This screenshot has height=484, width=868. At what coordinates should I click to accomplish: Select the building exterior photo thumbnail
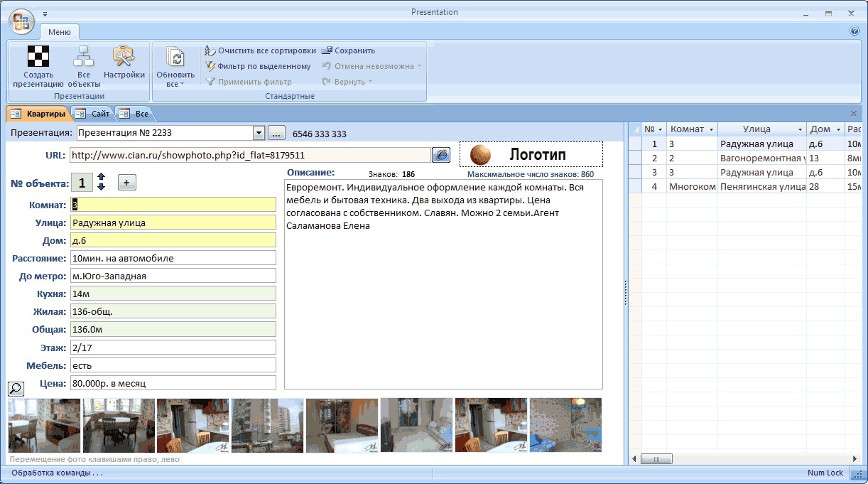[x=268, y=425]
